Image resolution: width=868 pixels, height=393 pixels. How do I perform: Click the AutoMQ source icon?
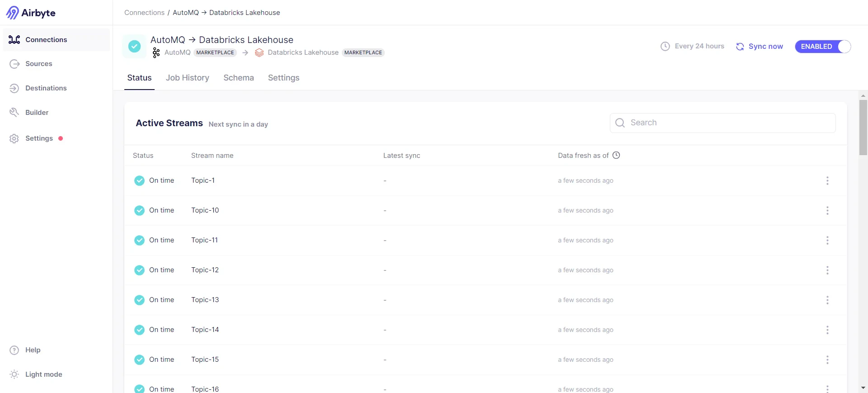coord(156,52)
